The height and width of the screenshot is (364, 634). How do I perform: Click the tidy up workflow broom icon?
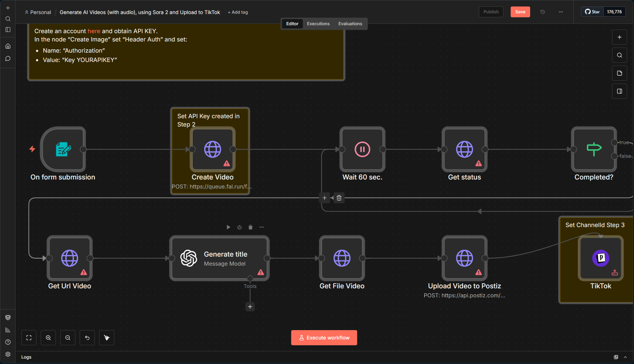tap(106, 338)
